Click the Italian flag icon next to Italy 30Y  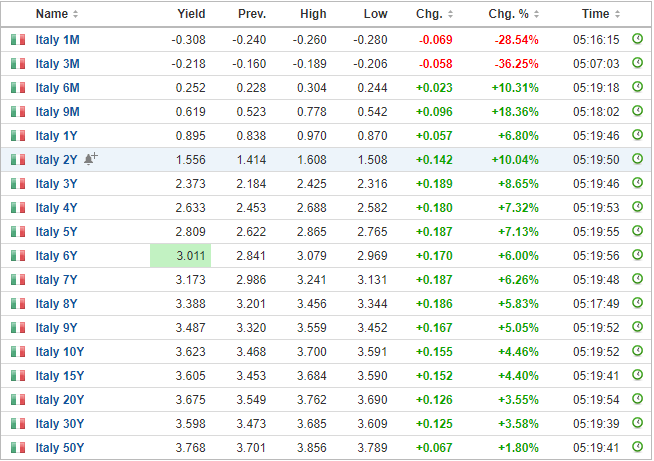[x=18, y=424]
